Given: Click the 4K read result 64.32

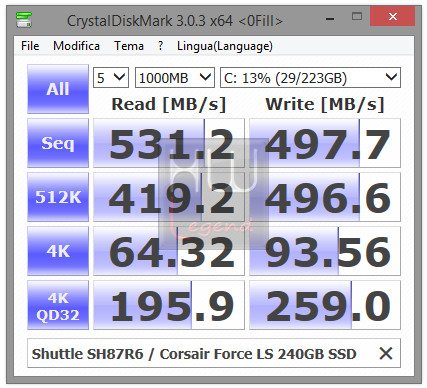Looking at the screenshot, I should [x=169, y=251].
